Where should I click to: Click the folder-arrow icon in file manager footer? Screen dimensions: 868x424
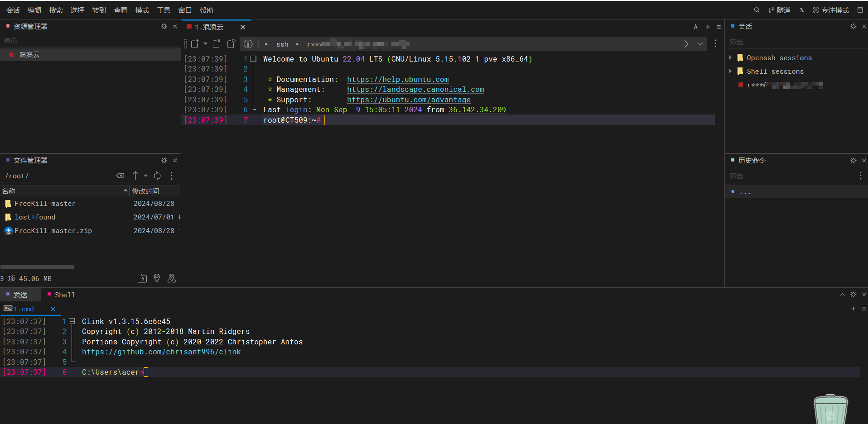click(x=142, y=278)
